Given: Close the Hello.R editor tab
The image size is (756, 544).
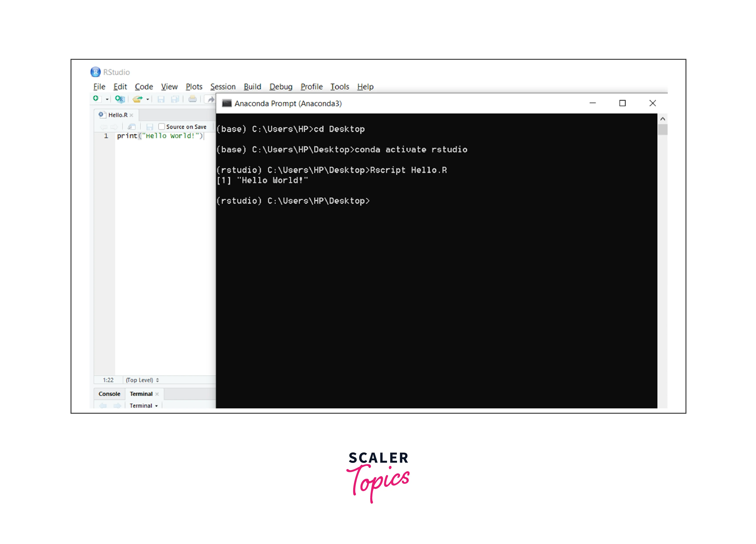Looking at the screenshot, I should (132, 115).
